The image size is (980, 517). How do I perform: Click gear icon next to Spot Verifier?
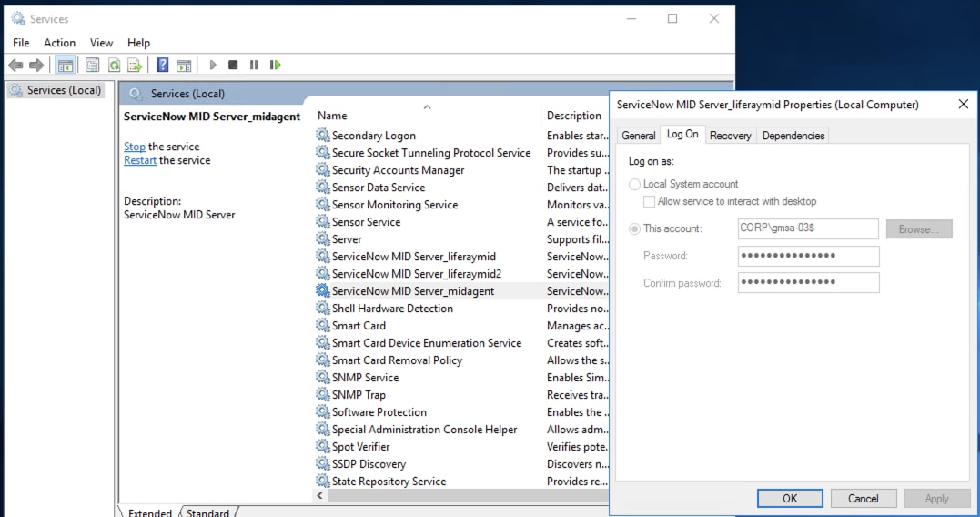point(322,446)
